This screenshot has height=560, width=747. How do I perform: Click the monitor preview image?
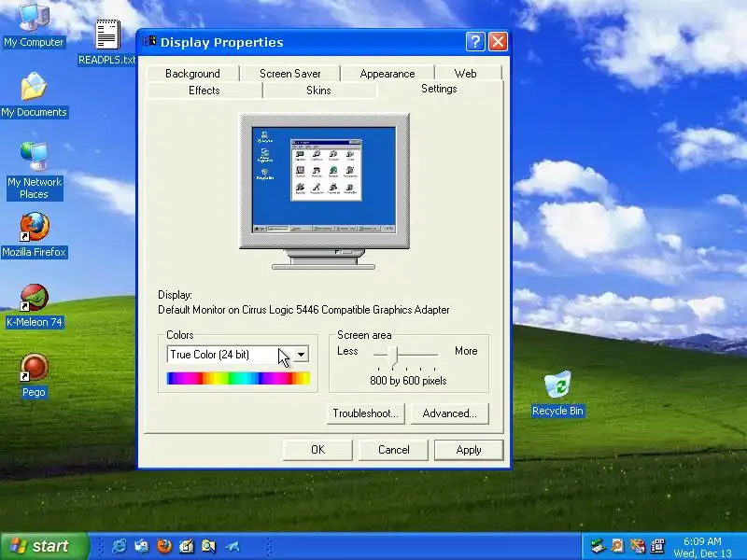(x=324, y=191)
